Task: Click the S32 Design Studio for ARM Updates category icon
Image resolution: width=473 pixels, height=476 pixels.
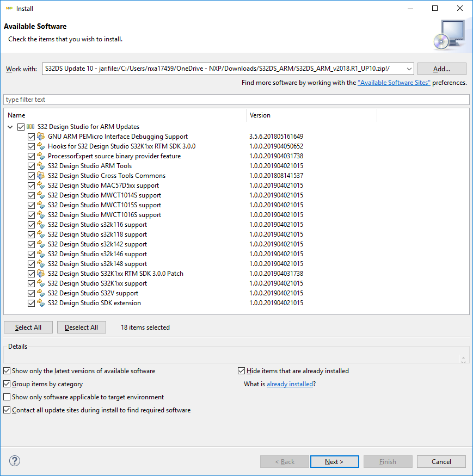Action: pos(30,127)
